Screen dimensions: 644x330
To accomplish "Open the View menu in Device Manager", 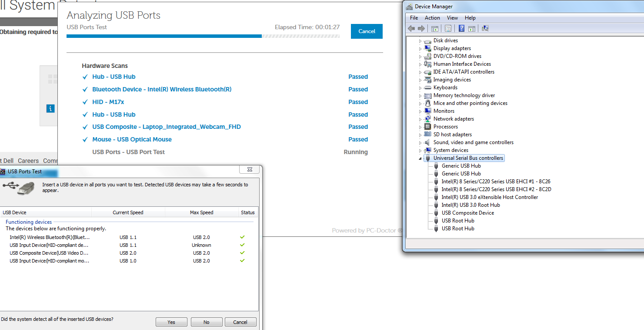I will click(452, 18).
